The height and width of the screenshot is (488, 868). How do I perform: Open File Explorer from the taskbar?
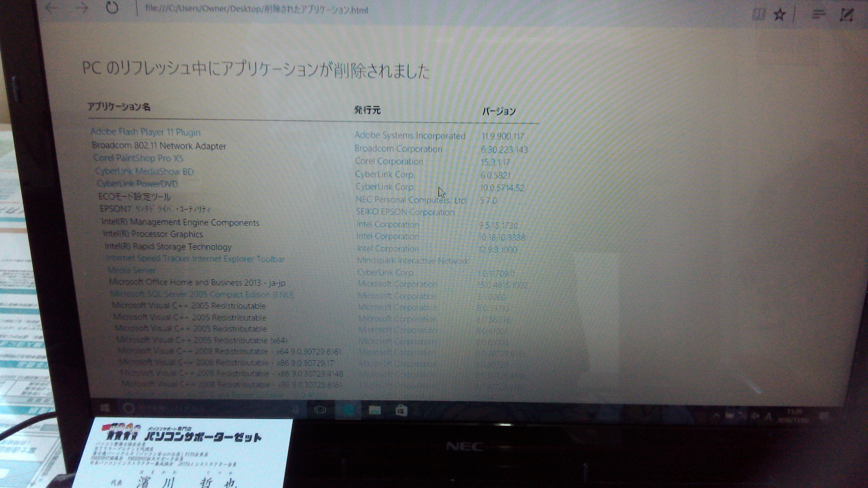pyautogui.click(x=374, y=410)
